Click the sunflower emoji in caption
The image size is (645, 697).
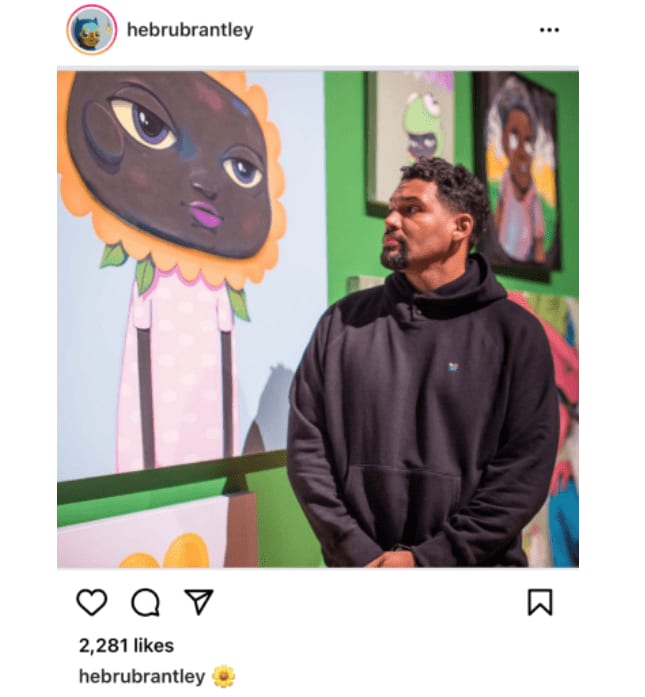pyautogui.click(x=224, y=677)
